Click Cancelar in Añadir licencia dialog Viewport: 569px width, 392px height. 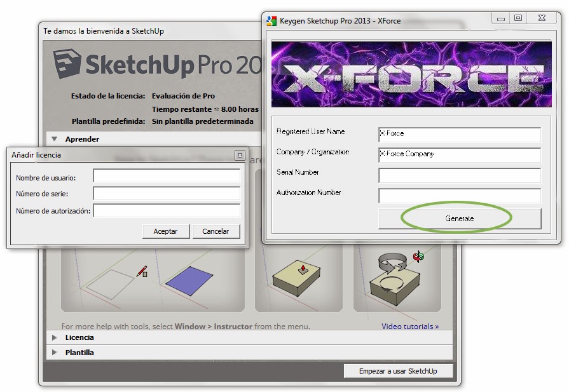click(x=216, y=231)
